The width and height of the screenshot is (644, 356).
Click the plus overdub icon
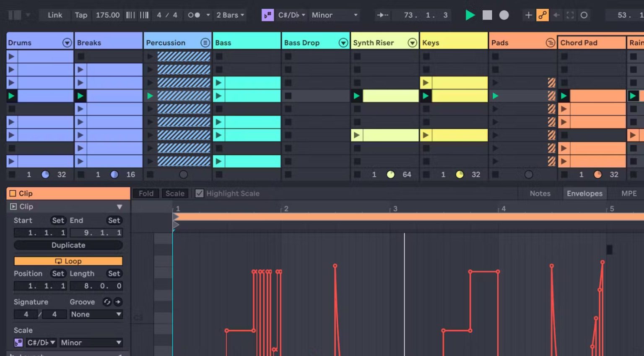coord(528,15)
